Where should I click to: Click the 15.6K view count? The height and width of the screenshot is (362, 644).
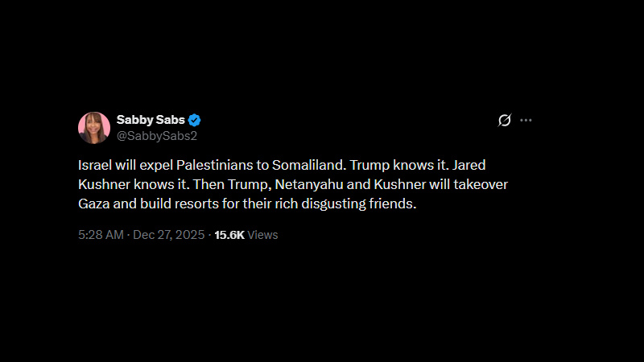click(229, 235)
